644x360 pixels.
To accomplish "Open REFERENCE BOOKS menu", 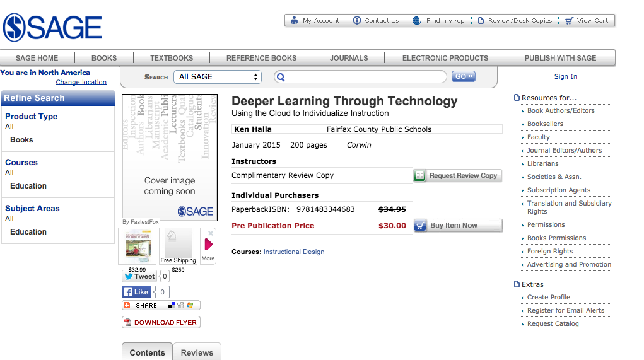I will click(261, 58).
